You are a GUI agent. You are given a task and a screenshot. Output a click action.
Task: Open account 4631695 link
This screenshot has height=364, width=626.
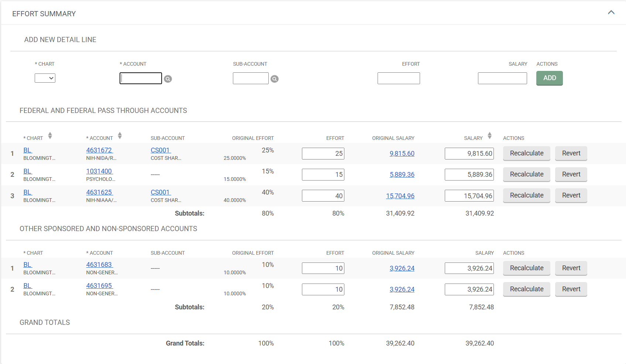99,286
